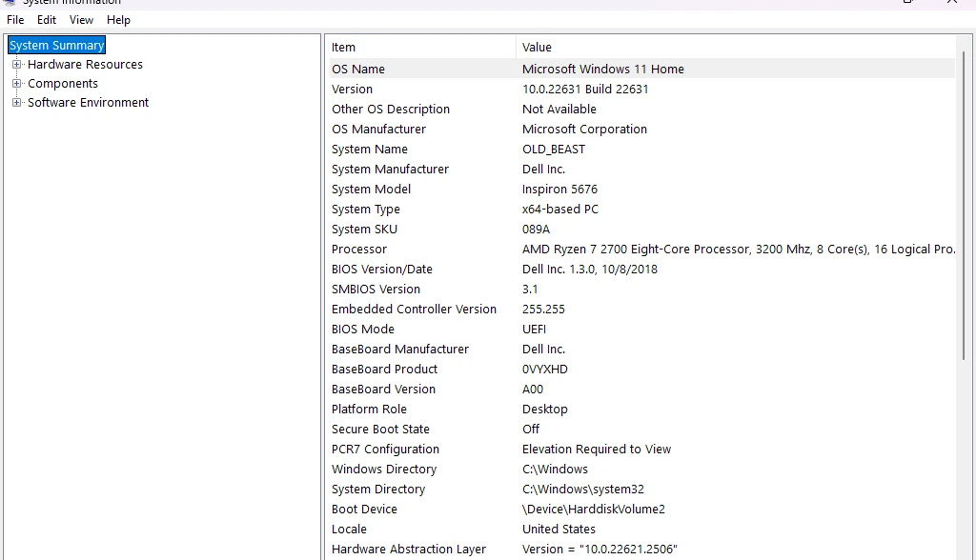Click the \Device\HarddiskVolume2 value

click(x=594, y=509)
